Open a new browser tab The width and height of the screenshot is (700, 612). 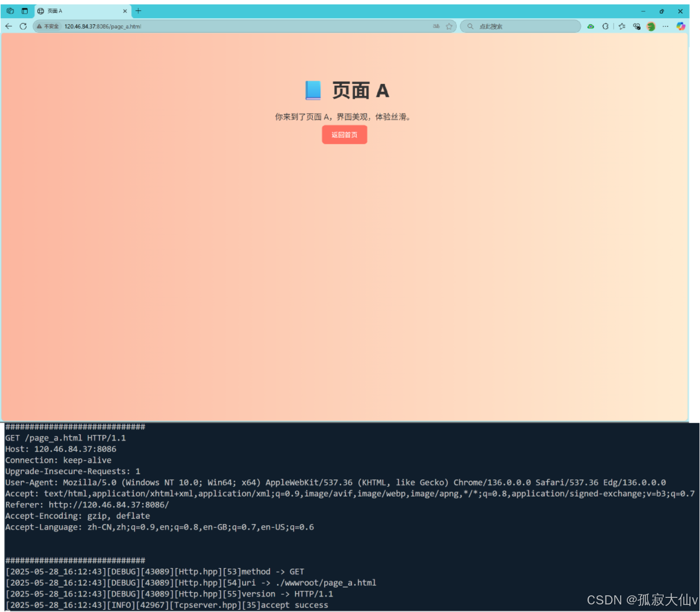pyautogui.click(x=138, y=11)
